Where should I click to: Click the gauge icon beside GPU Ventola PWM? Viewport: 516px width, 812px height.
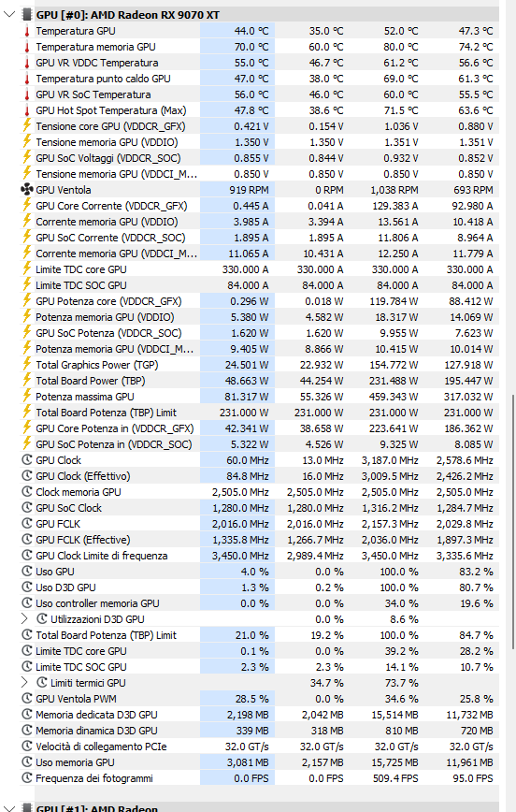27,699
